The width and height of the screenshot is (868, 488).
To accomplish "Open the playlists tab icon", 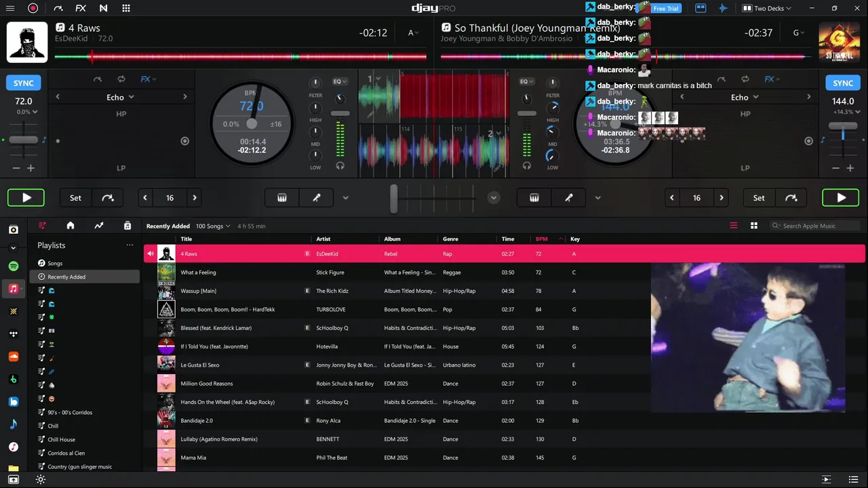I will click(x=43, y=226).
